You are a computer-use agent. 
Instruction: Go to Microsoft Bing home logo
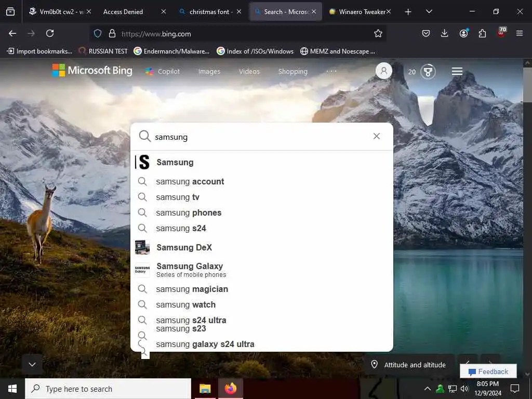[92, 70]
